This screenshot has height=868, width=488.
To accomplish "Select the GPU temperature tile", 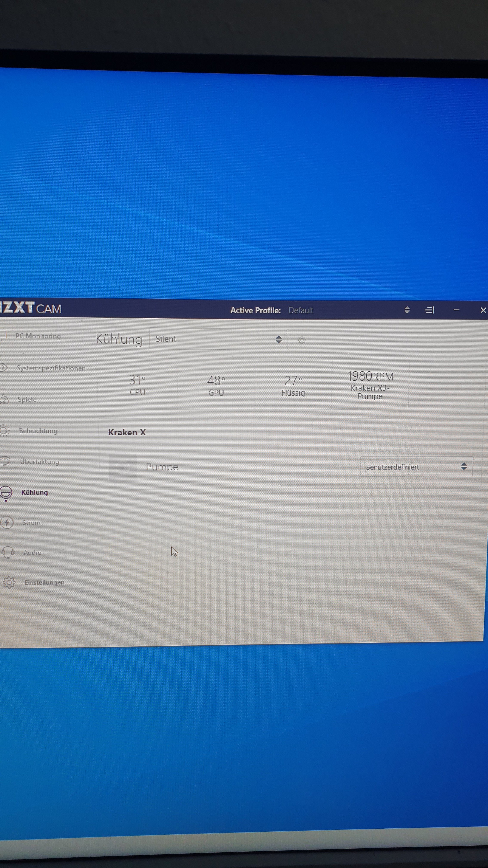I will (216, 385).
